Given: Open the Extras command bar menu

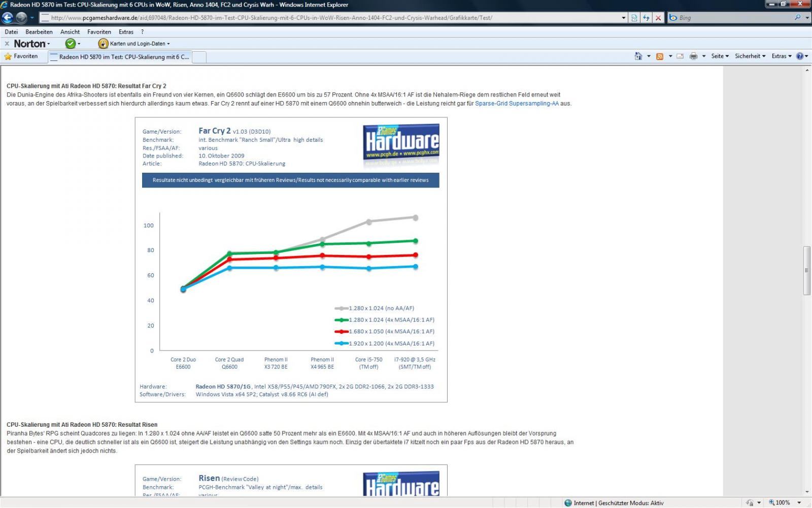Looking at the screenshot, I should (x=782, y=56).
